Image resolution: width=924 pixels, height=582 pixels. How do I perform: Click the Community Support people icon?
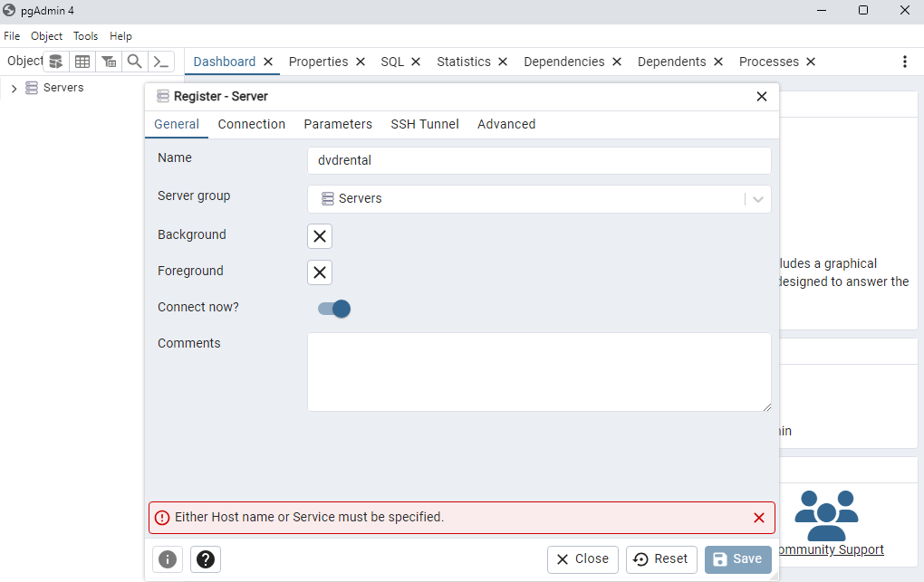click(x=826, y=515)
